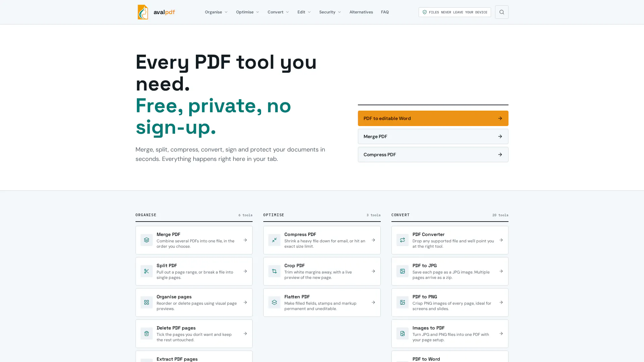644x362 pixels.
Task: Open the Alternatives page
Action: coord(361,12)
